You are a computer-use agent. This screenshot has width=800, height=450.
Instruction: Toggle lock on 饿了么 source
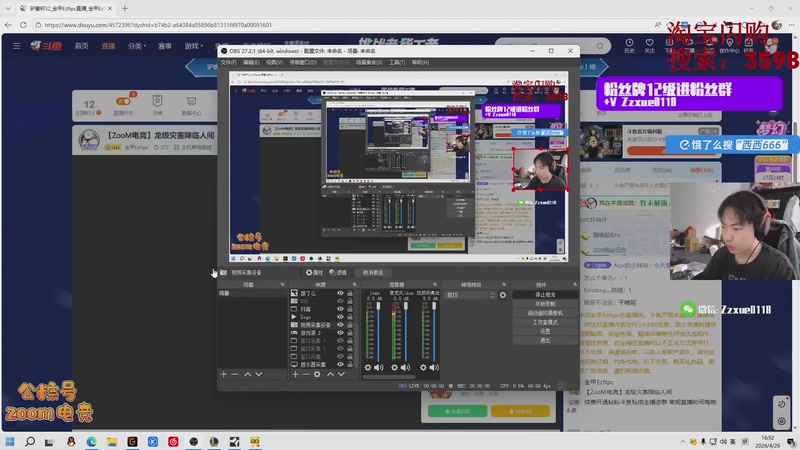(x=350, y=293)
